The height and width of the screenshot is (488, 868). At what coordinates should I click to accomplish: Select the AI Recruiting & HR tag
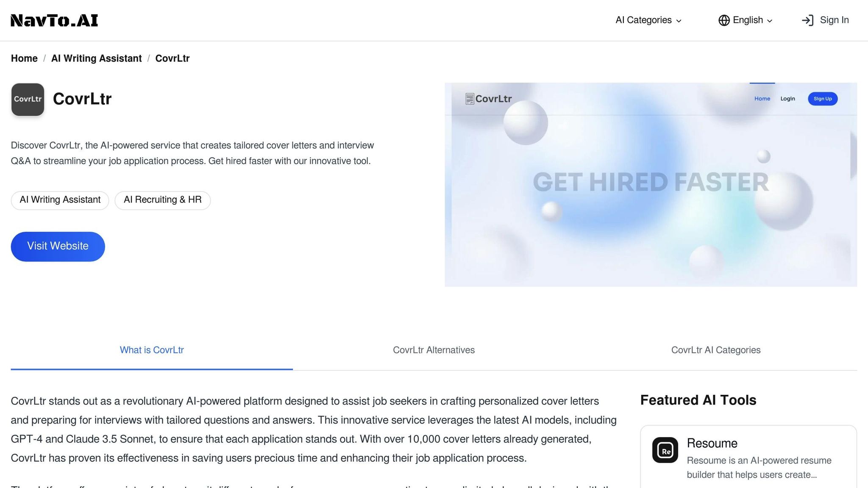point(163,200)
